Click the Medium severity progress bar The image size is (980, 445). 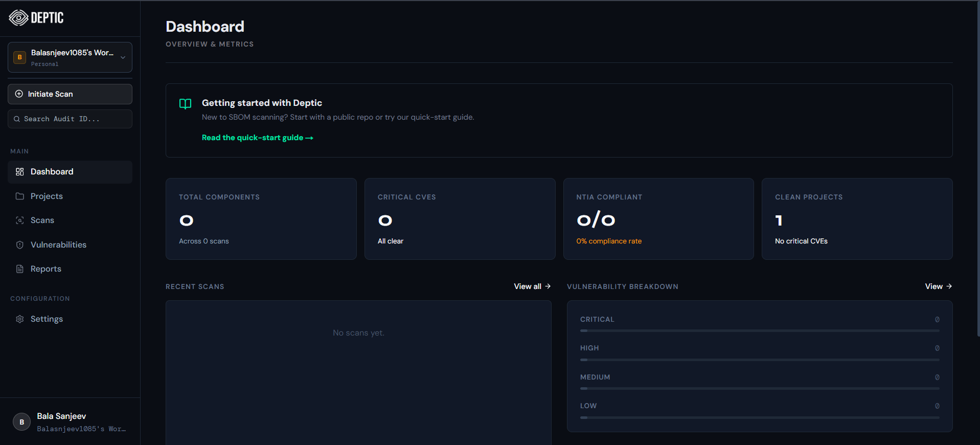click(x=760, y=389)
